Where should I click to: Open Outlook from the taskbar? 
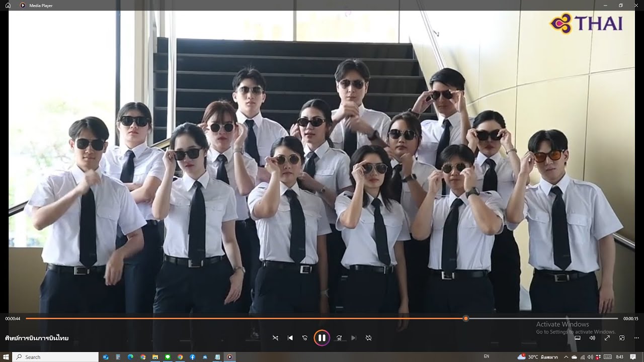point(106,357)
